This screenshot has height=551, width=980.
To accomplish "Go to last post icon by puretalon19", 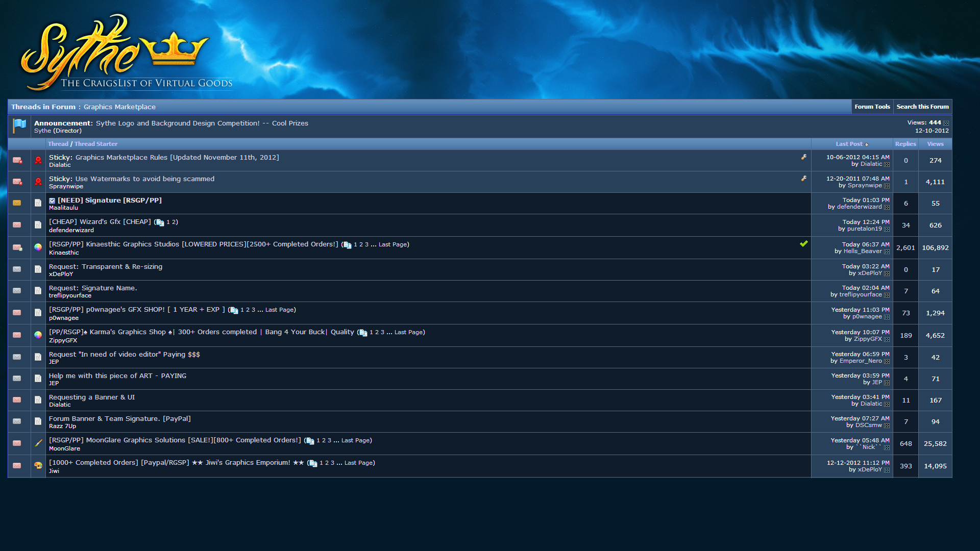I will point(887,229).
